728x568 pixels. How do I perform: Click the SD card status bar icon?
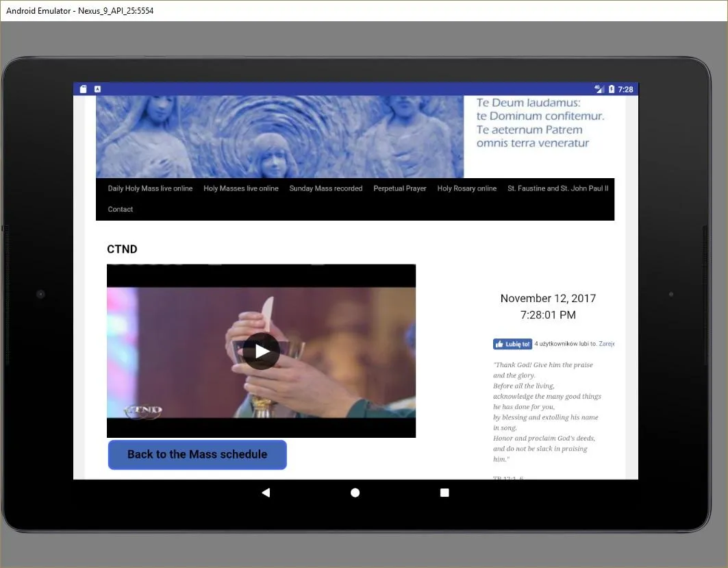click(x=83, y=89)
